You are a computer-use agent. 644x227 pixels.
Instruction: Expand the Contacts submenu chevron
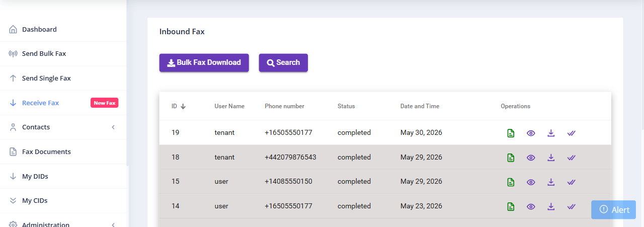coord(113,127)
